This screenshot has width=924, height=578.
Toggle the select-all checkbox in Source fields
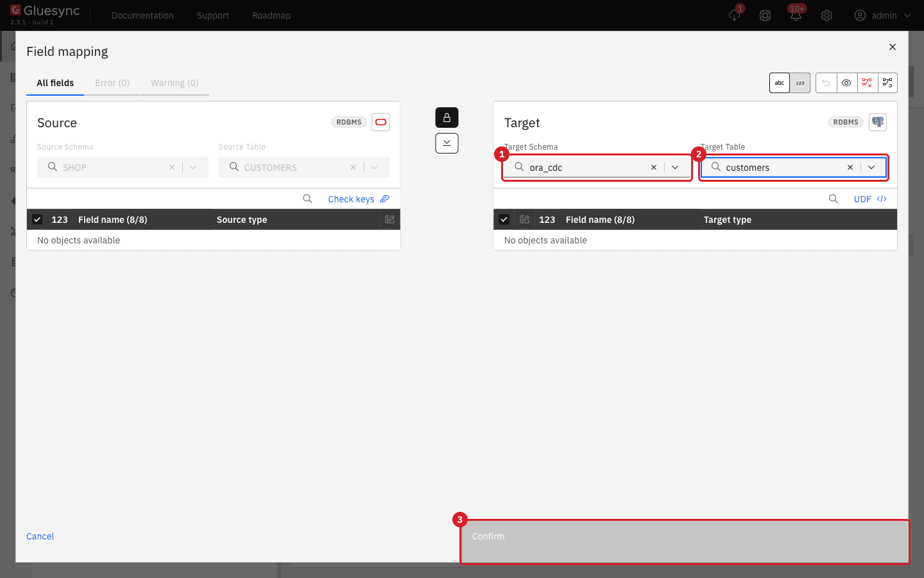[37, 220]
